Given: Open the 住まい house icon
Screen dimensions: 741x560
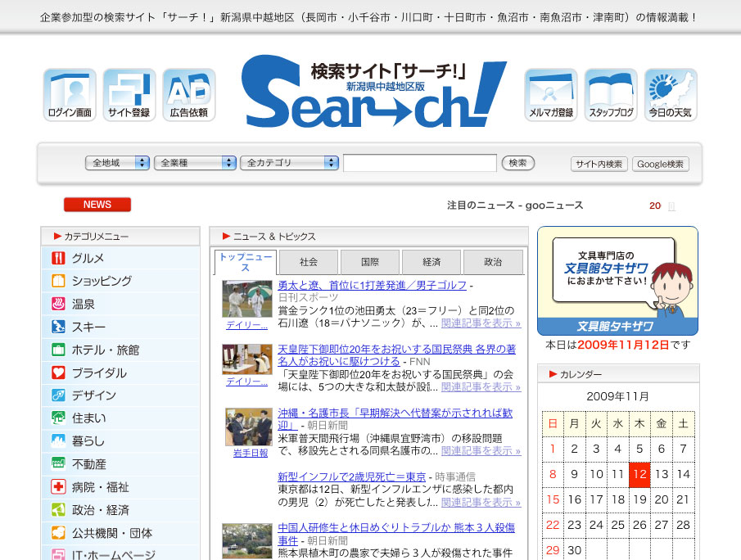Looking at the screenshot, I should [58, 418].
